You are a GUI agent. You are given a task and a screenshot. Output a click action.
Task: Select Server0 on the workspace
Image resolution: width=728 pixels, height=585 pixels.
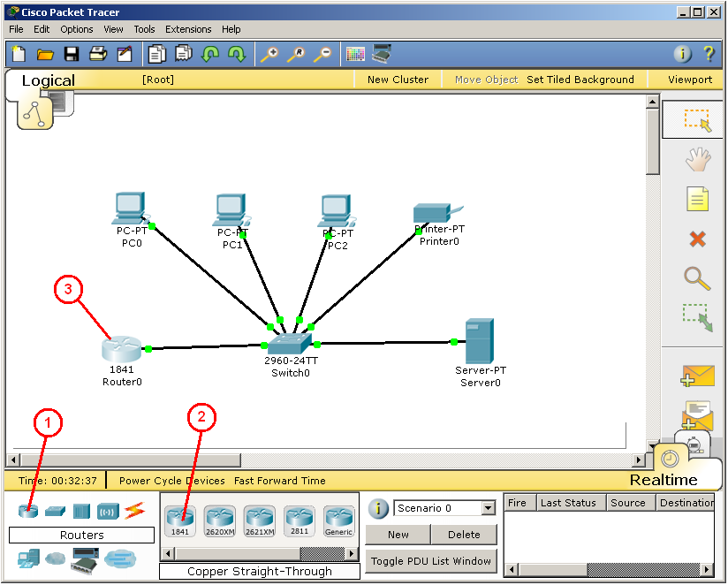click(x=480, y=340)
